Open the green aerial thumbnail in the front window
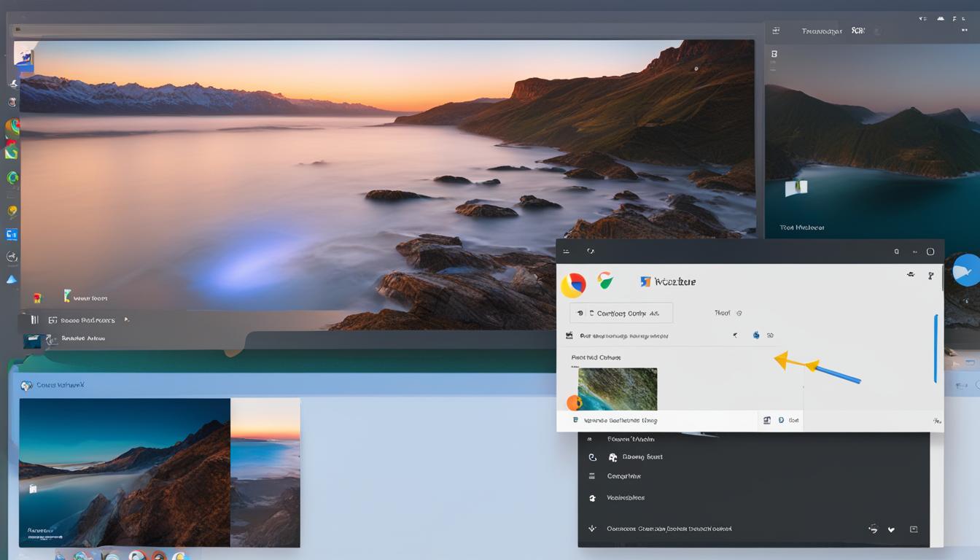 click(x=618, y=389)
